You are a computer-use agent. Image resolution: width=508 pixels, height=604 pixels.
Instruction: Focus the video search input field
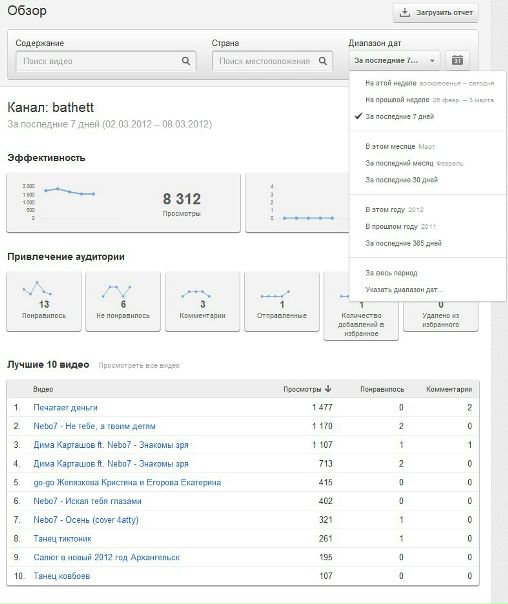106,61
